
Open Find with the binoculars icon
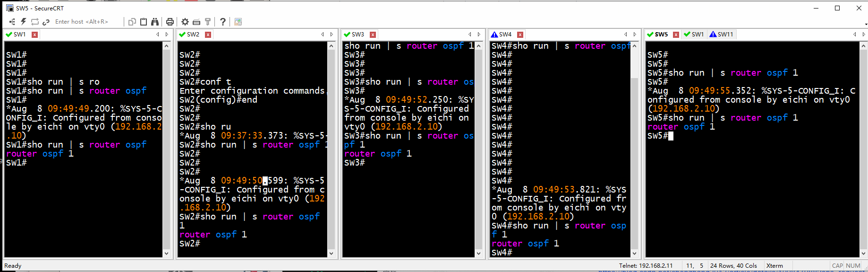click(155, 22)
